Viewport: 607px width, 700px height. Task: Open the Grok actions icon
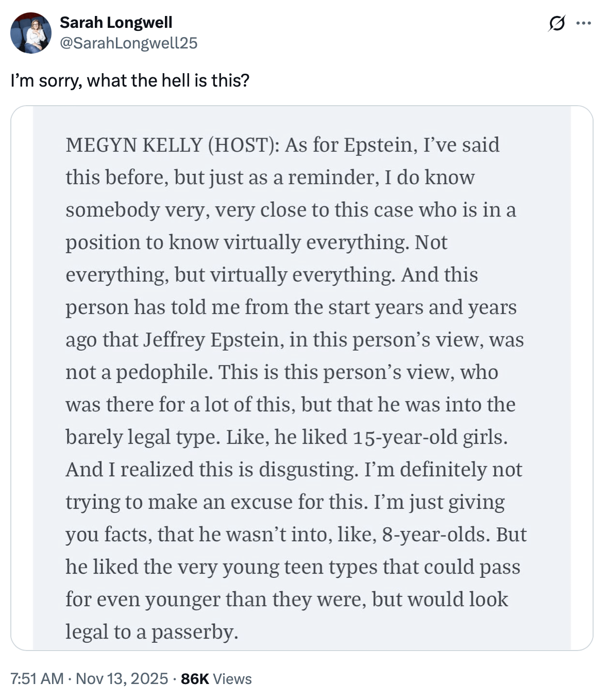coord(557,23)
